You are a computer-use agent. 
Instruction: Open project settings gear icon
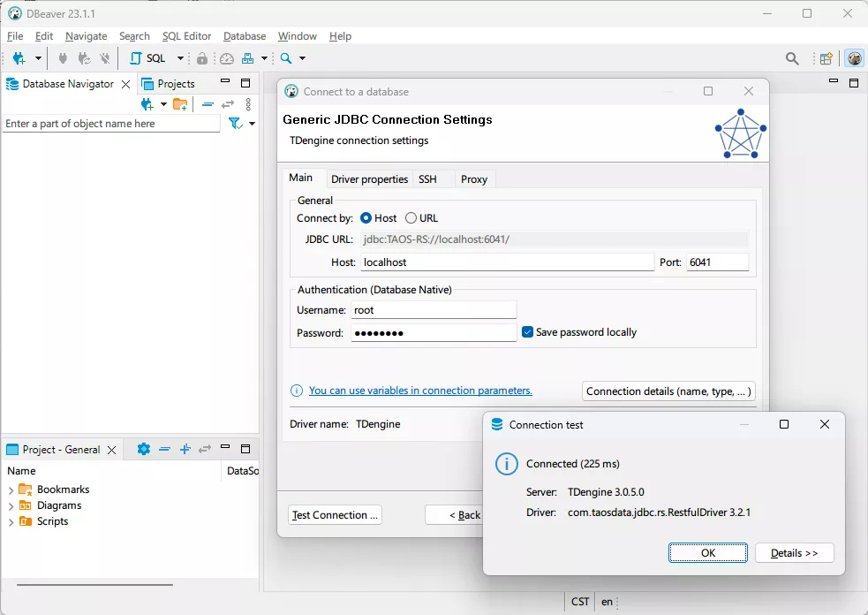pos(144,449)
